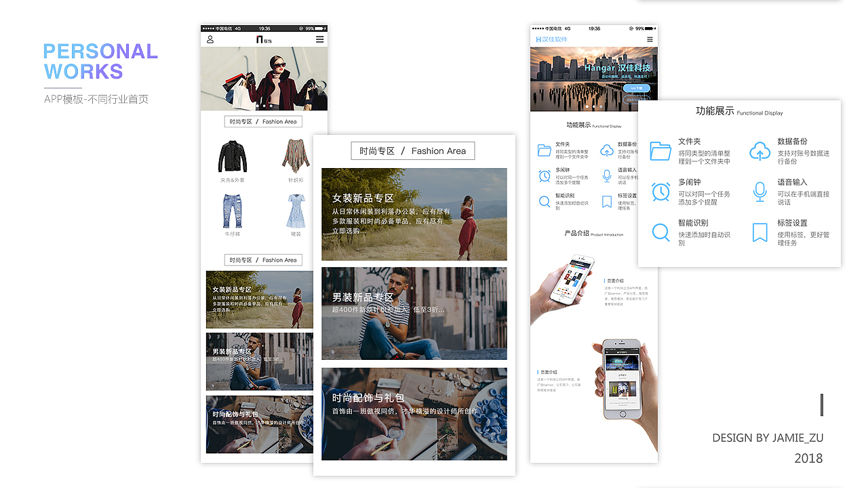The height and width of the screenshot is (488, 868).
Task: Click 产品介绍 Product Introduction heading
Action: click(x=593, y=234)
